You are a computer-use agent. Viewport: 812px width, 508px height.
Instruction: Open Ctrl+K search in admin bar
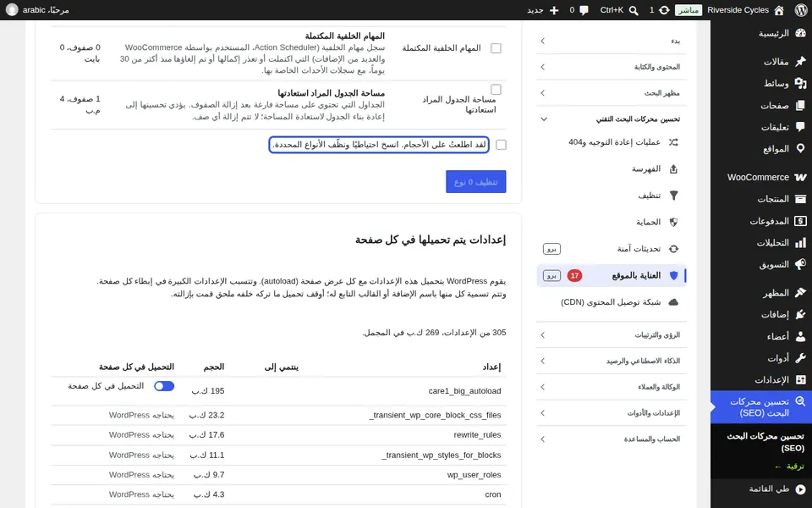tap(619, 10)
